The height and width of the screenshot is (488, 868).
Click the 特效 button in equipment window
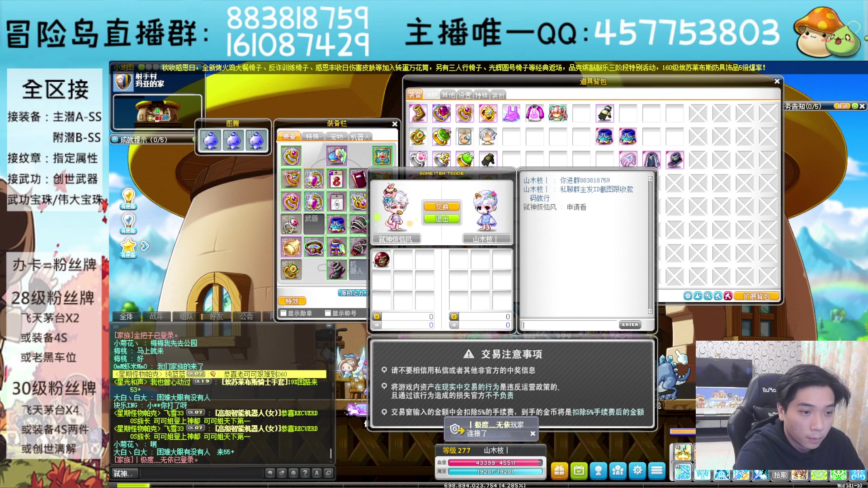(292, 301)
